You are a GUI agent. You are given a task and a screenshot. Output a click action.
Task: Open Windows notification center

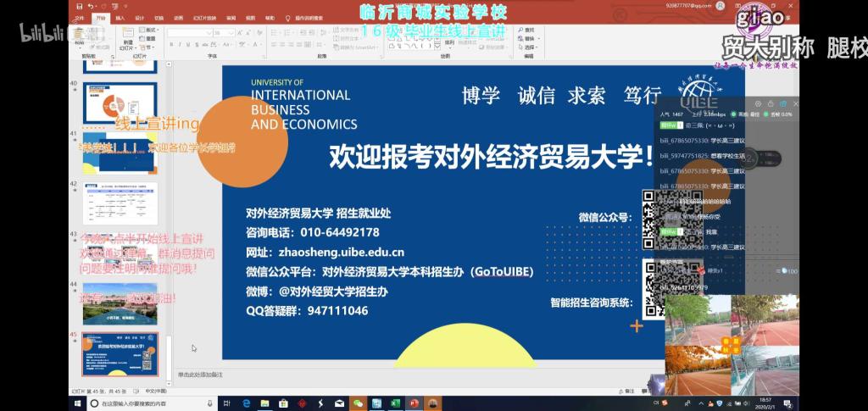pyautogui.click(x=787, y=403)
